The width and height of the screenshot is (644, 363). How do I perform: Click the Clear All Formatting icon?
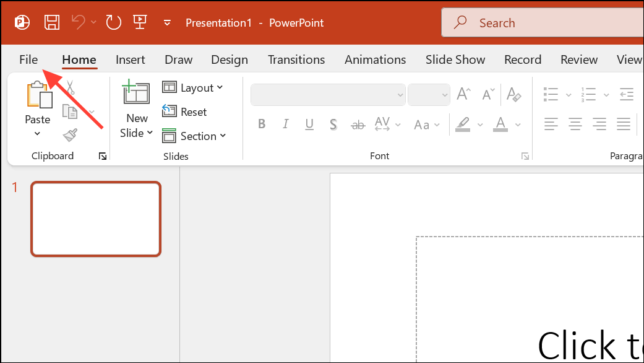[514, 94]
